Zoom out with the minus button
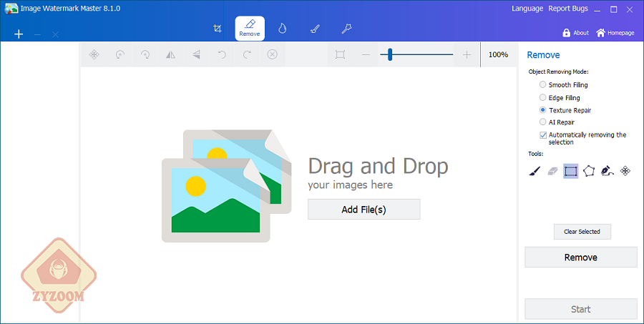 [366, 54]
